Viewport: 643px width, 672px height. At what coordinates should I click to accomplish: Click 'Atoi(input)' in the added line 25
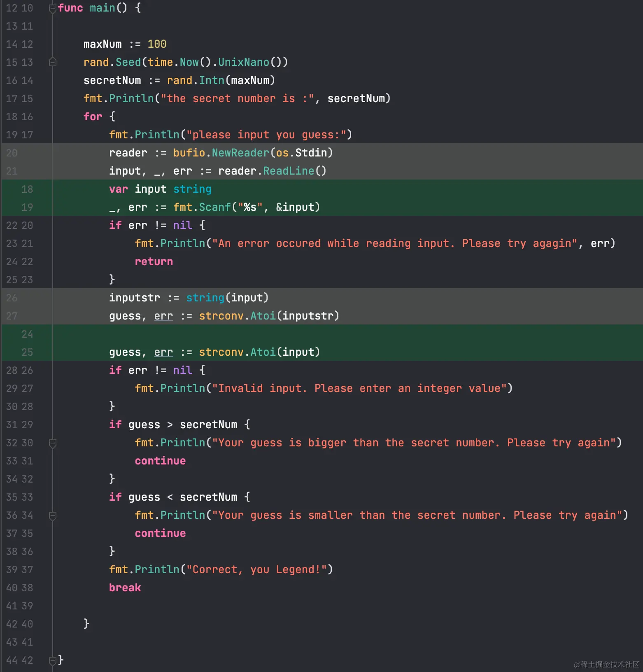pos(285,352)
